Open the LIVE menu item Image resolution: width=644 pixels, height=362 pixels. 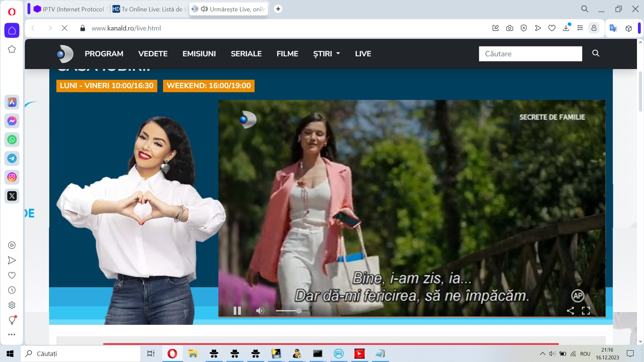click(x=363, y=54)
